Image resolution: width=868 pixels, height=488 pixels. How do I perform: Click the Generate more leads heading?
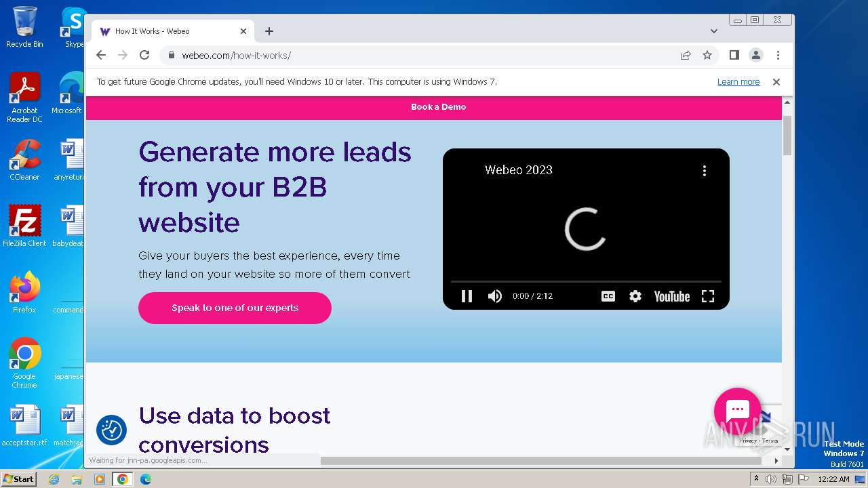point(275,187)
